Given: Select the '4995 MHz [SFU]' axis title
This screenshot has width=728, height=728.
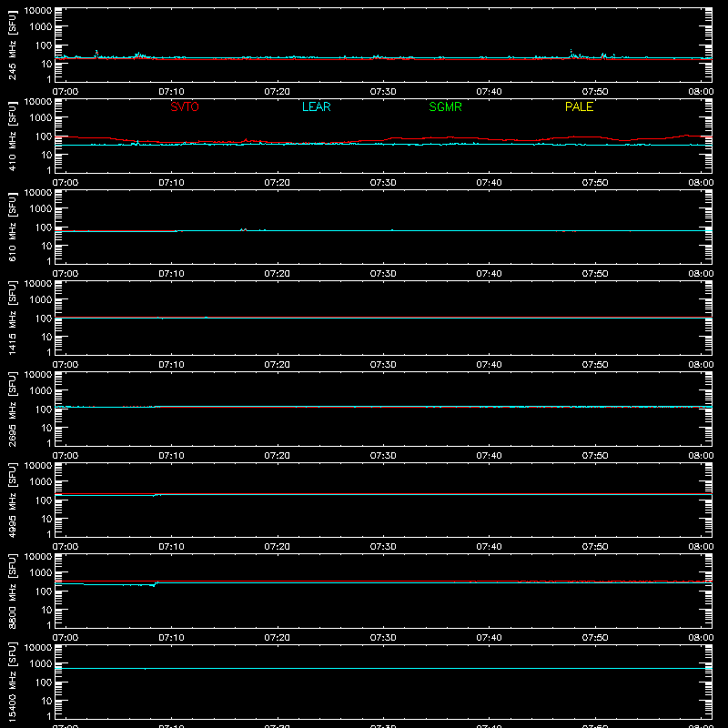Looking at the screenshot, I should (12, 500).
